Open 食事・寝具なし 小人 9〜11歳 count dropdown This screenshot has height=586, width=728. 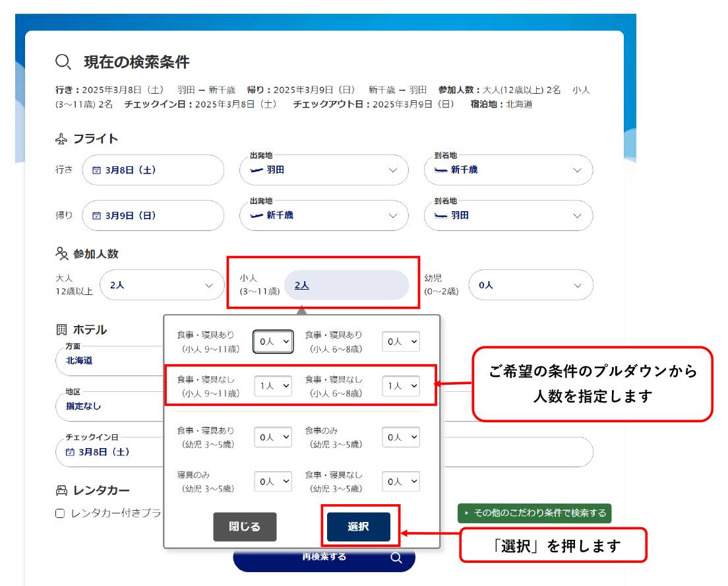click(x=273, y=386)
